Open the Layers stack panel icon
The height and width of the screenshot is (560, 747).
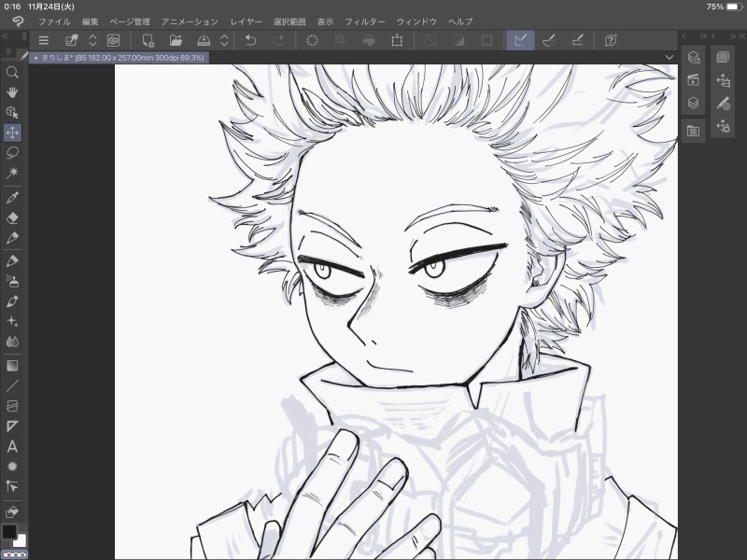[x=694, y=103]
